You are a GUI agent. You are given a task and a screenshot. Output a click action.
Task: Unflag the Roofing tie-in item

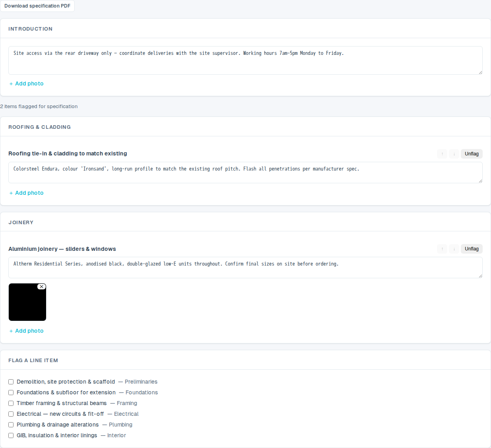tap(472, 154)
